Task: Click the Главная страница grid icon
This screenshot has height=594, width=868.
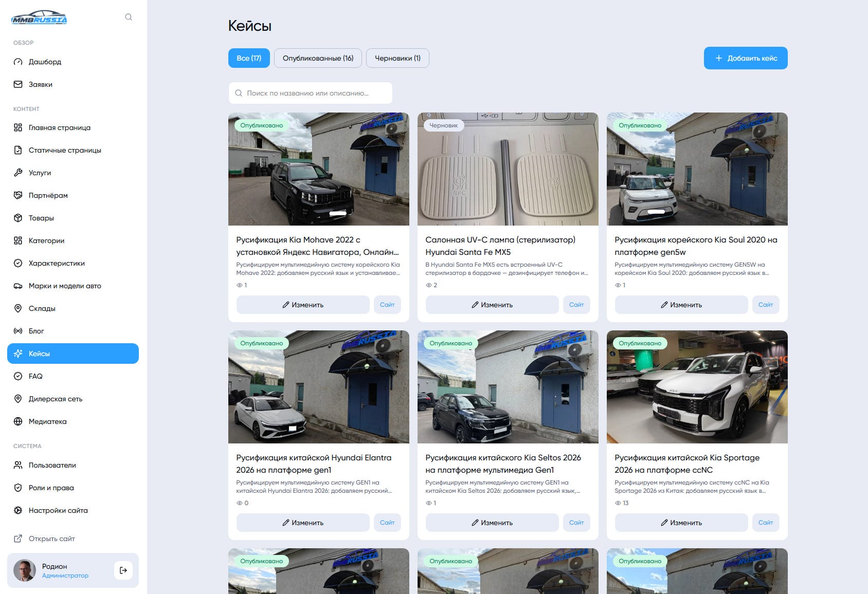Action: click(18, 127)
